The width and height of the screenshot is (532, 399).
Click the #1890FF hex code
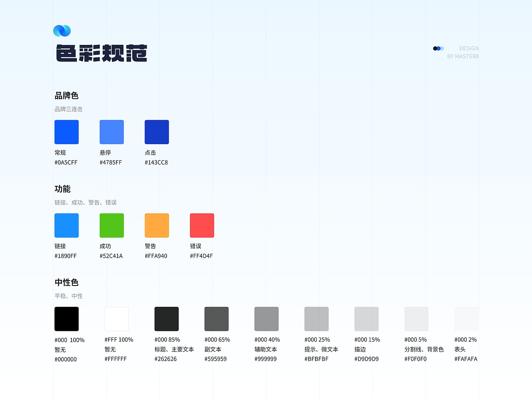[66, 256]
